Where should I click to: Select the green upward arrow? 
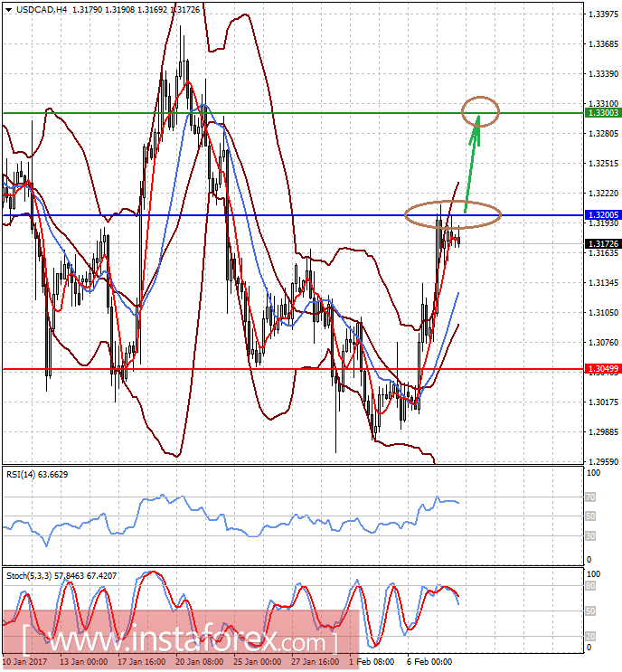(472, 167)
